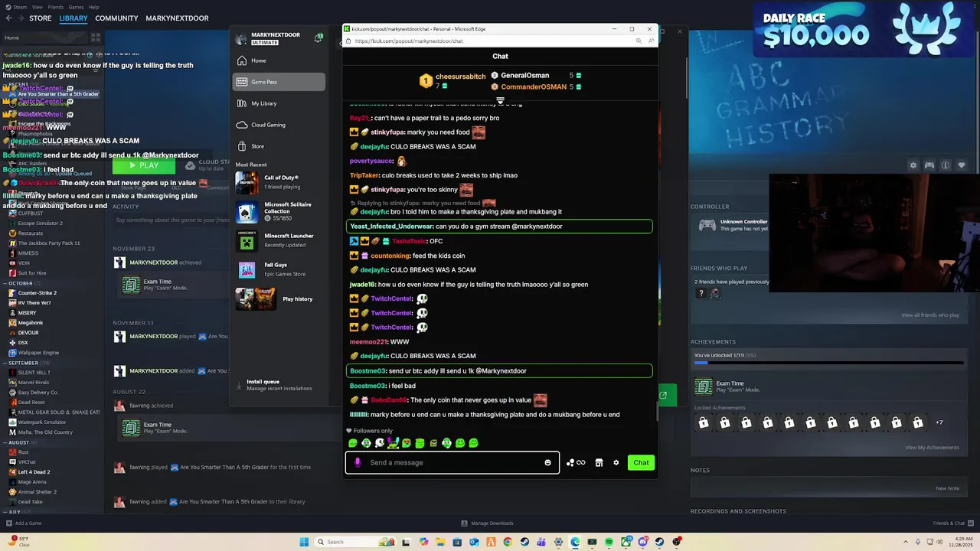Click first frog emote in quick bar
Viewport: 980px width, 551px height.
point(353,443)
